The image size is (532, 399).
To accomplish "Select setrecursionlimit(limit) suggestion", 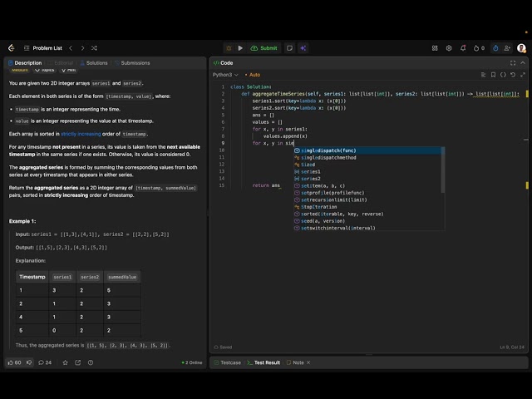I will (367, 199).
